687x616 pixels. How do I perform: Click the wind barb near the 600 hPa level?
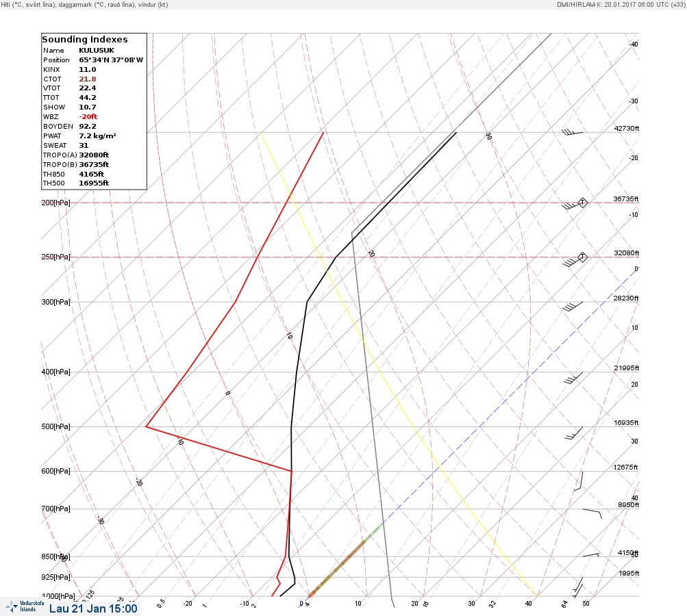pyautogui.click(x=578, y=480)
